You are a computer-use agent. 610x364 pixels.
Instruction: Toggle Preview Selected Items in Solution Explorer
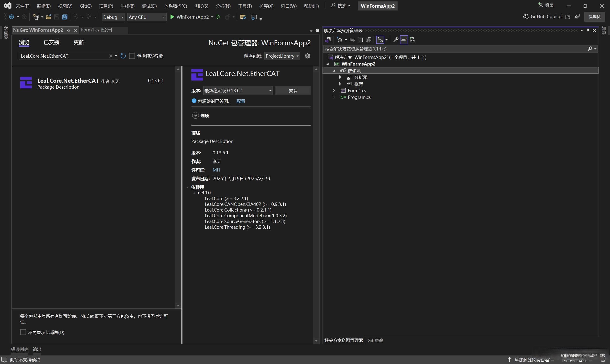tap(404, 40)
